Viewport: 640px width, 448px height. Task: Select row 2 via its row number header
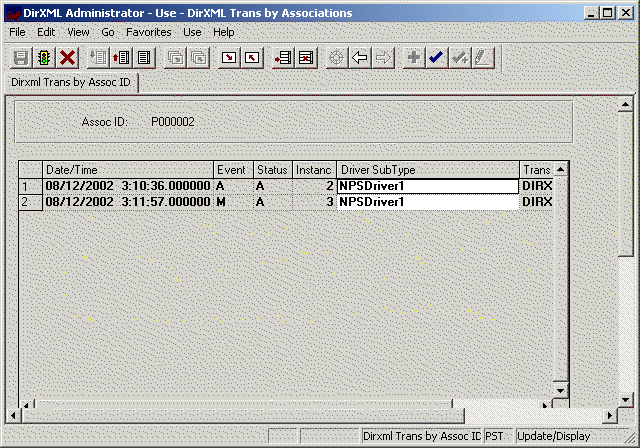[31, 202]
